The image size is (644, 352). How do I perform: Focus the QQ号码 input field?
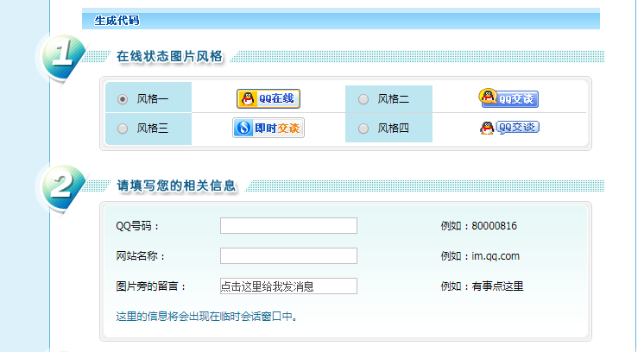288,226
